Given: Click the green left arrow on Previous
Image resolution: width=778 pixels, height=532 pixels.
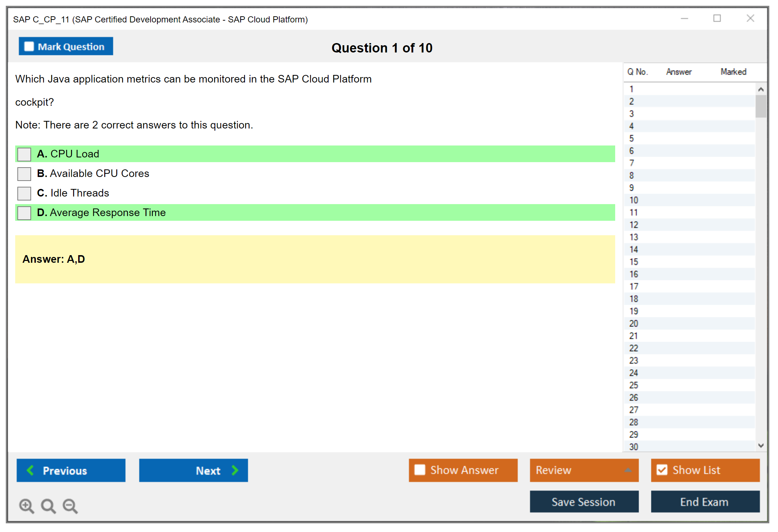Looking at the screenshot, I should click(30, 470).
